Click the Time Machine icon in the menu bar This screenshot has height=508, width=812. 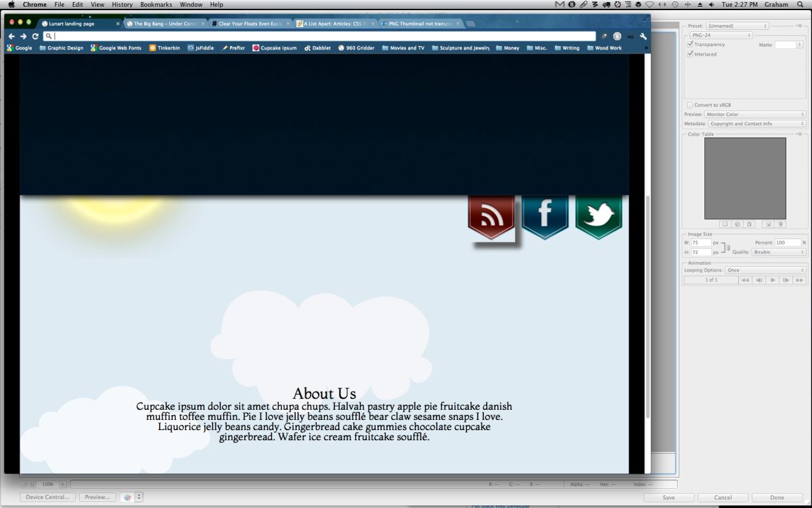[675, 5]
